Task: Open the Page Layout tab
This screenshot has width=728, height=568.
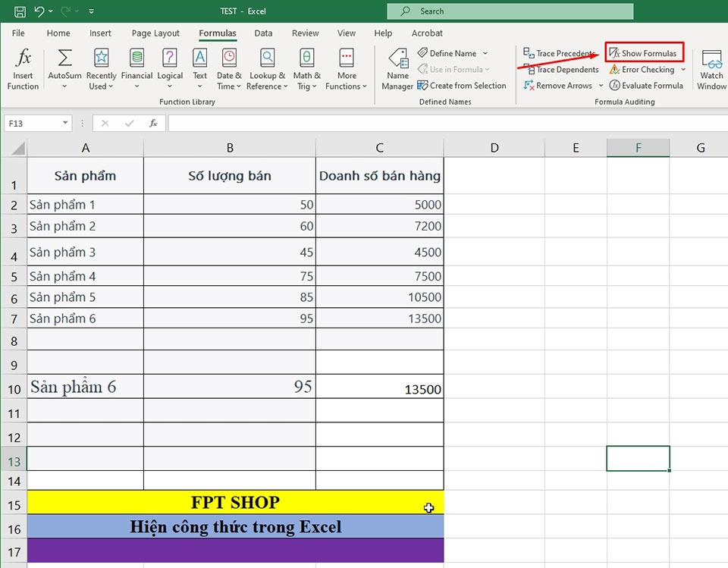Action: click(x=155, y=33)
